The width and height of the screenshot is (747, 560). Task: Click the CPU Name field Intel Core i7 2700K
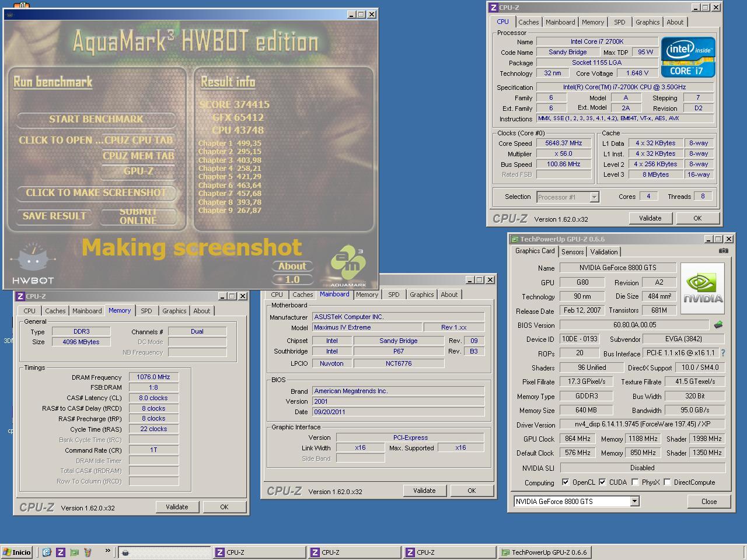(597, 41)
